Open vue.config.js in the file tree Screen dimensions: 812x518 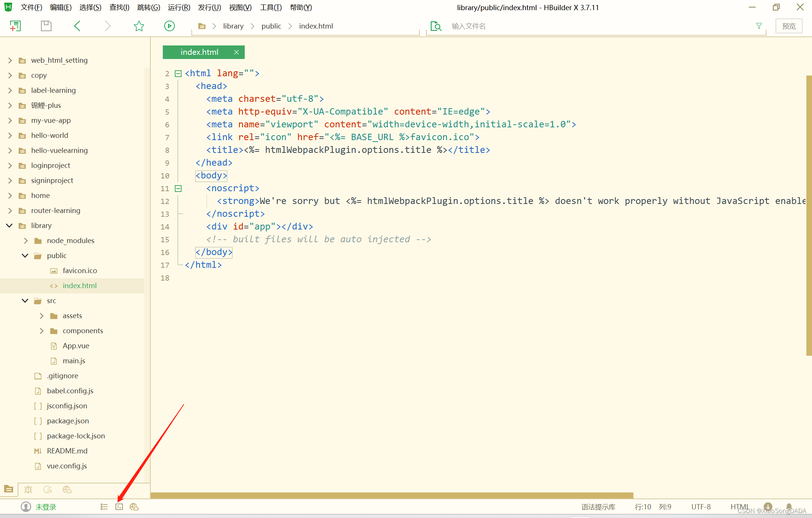[x=67, y=466]
